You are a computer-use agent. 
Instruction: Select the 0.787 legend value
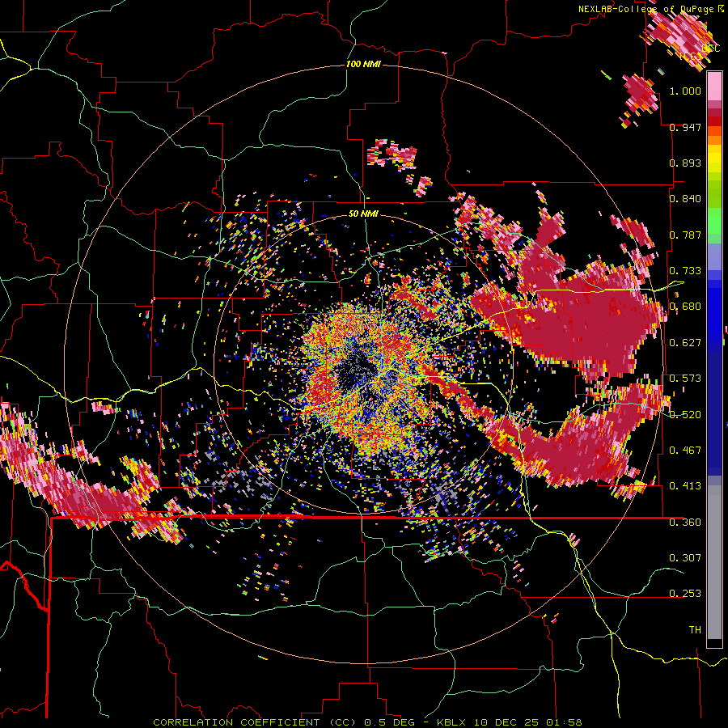pyautogui.click(x=685, y=235)
